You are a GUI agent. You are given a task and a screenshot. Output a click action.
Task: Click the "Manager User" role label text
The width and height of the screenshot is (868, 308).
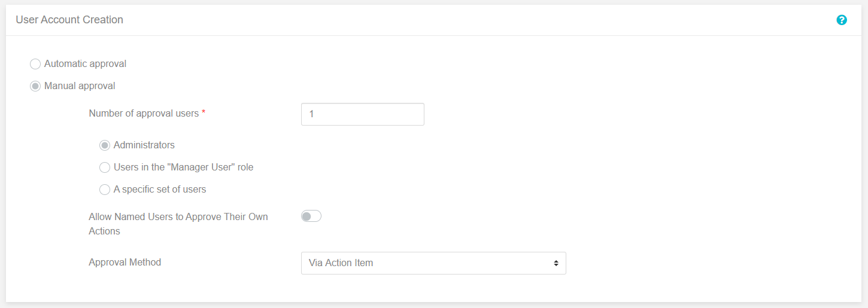(x=184, y=167)
